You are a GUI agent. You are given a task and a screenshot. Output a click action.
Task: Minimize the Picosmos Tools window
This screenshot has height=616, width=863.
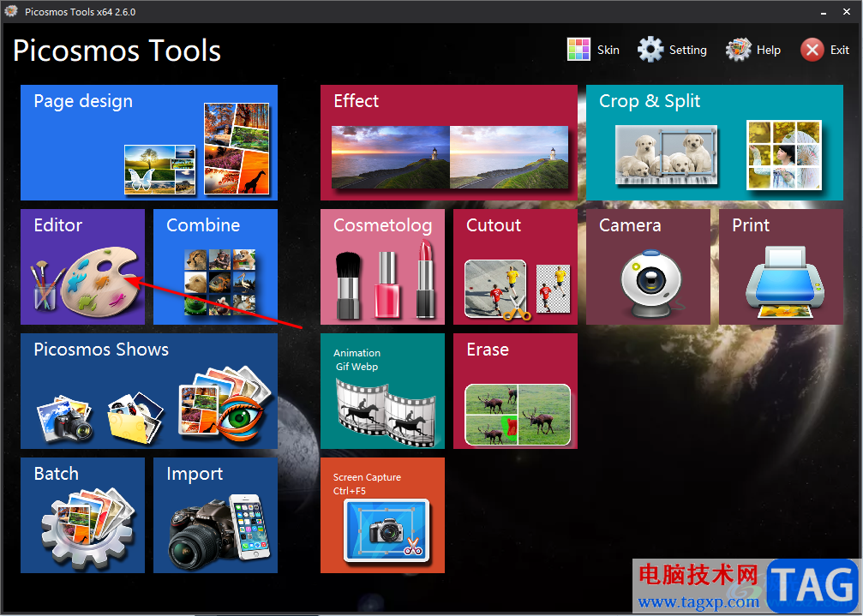(824, 11)
